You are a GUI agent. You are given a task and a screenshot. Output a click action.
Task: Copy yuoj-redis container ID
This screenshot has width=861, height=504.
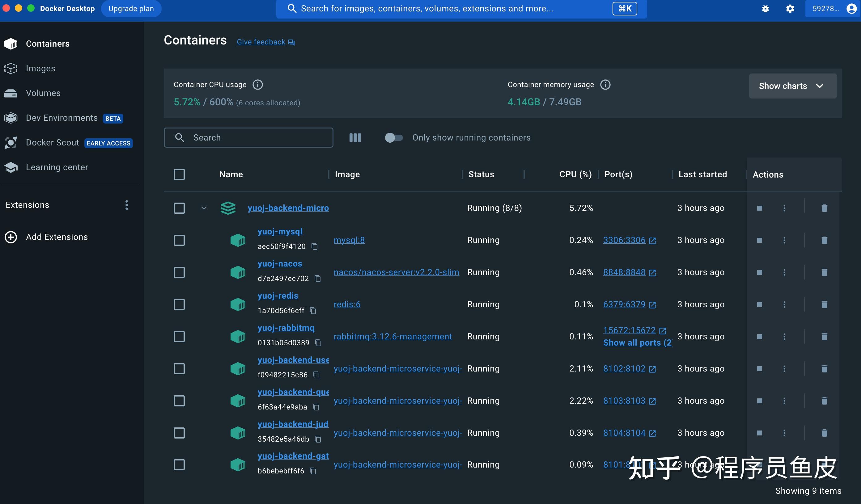point(313,311)
